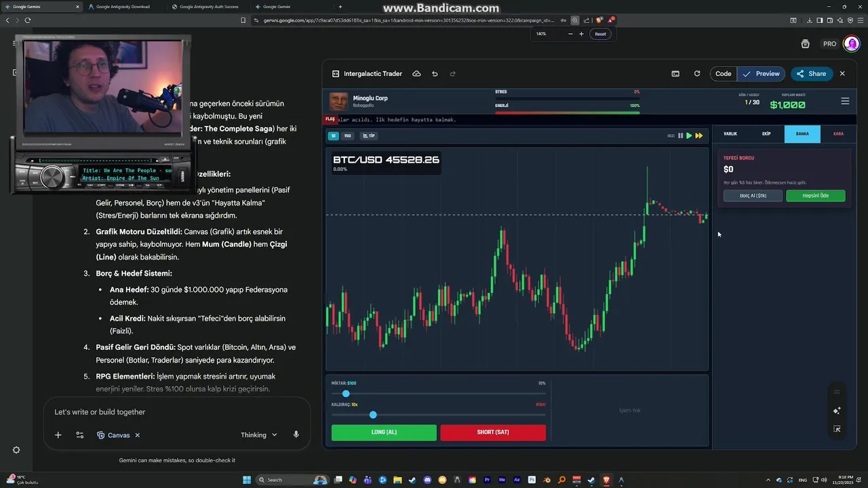Click the MİKTAR slider handle

pos(346,394)
